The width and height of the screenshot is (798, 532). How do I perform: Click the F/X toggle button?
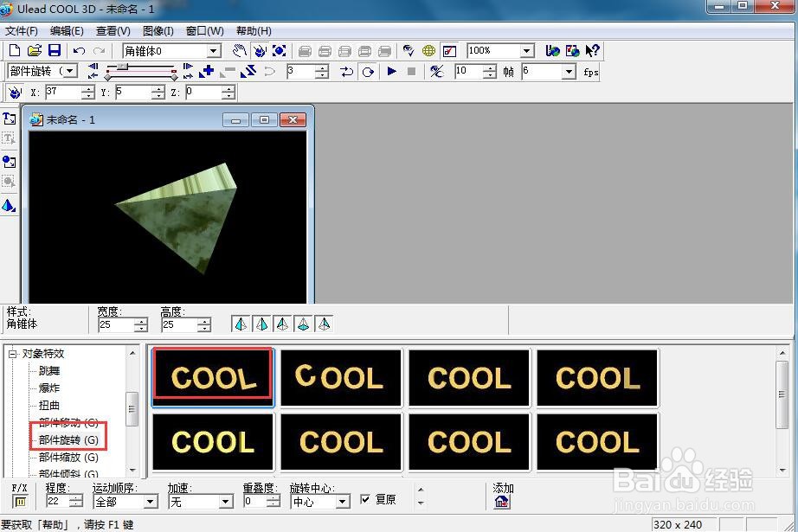20,502
